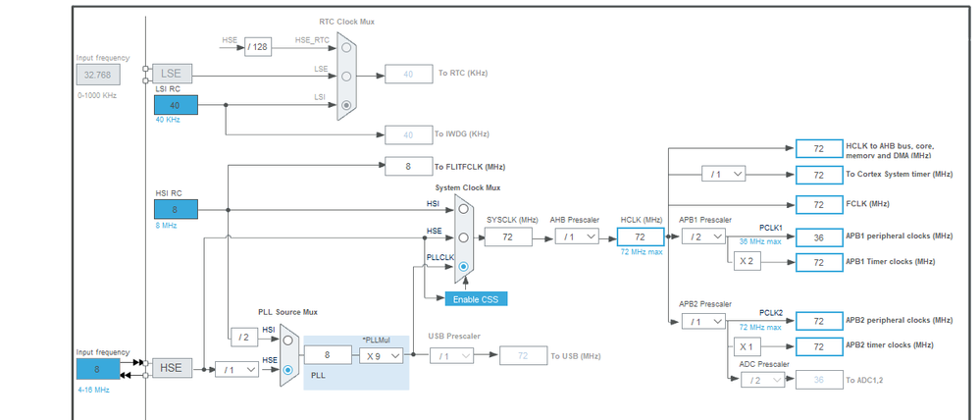Click the FCLK (MHz) value box
The width and height of the screenshot is (980, 420).
click(819, 204)
